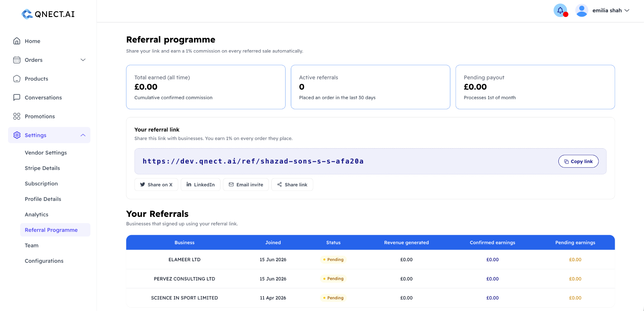
Task: Expand the Orders submenu chevron
Action: tap(83, 60)
